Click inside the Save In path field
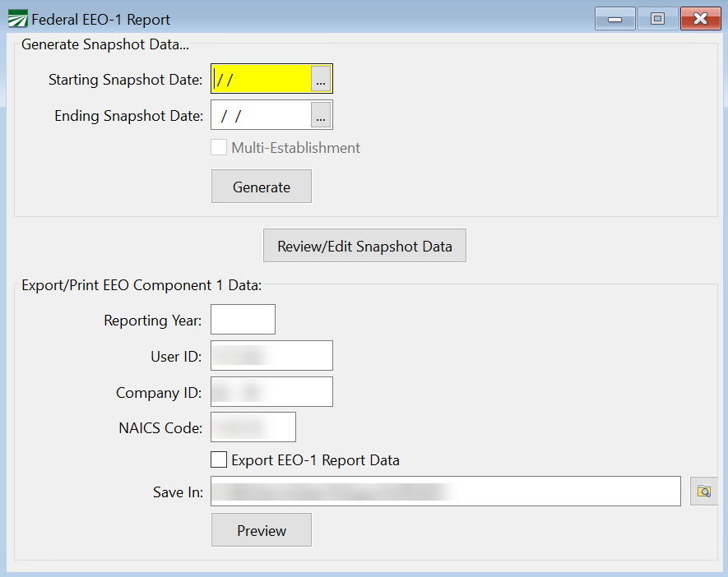 click(x=445, y=491)
